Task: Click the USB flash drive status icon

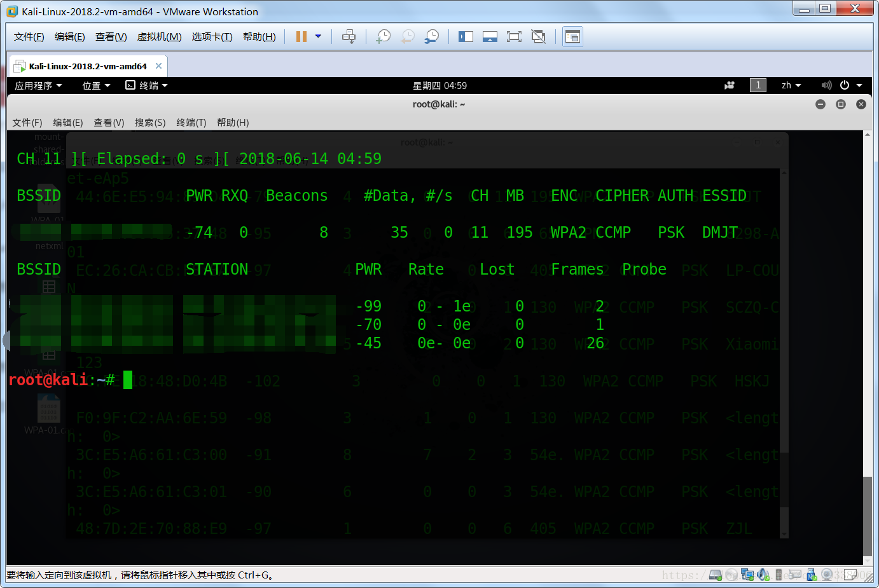Action: tap(812, 575)
